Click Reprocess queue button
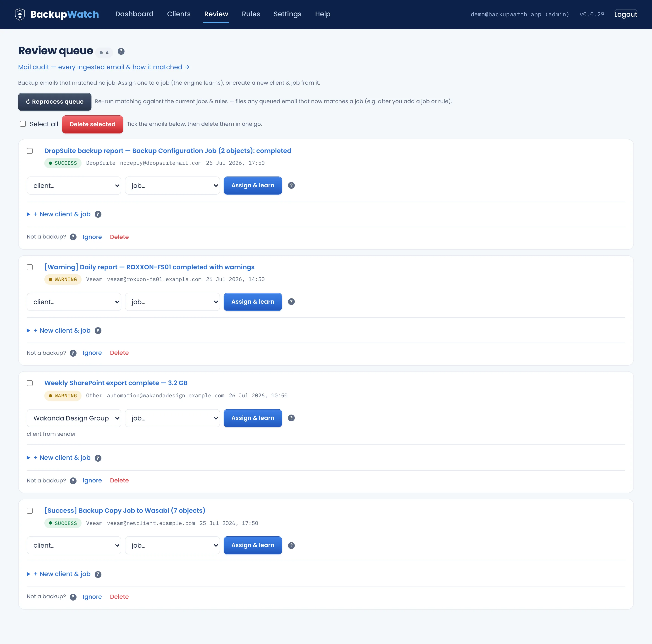 click(x=55, y=102)
